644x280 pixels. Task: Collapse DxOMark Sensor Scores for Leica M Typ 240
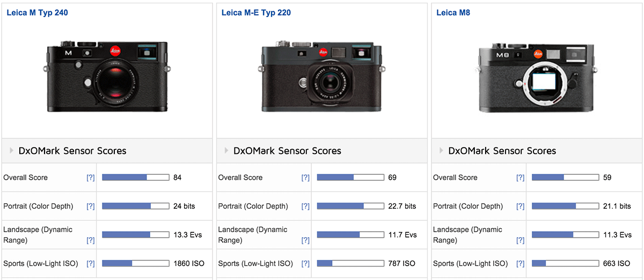click(x=72, y=151)
